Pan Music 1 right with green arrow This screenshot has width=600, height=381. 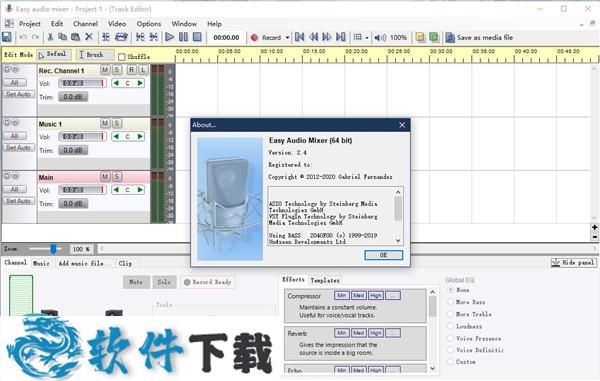[x=140, y=137]
